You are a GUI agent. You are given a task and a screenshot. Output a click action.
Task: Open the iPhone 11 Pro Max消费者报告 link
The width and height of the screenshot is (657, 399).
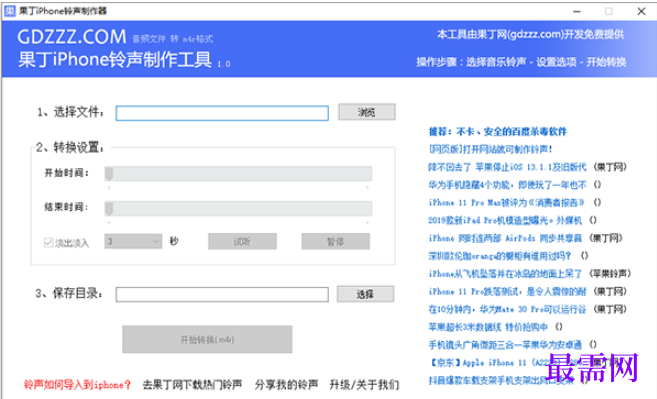[x=506, y=202]
